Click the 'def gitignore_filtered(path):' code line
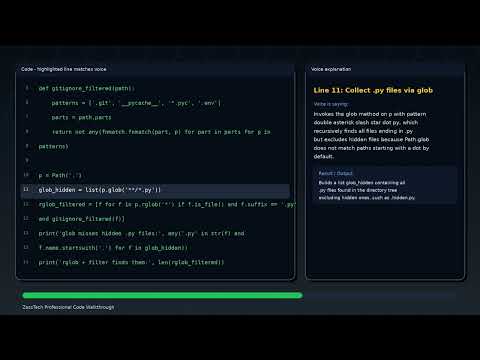This screenshot has height=360, width=480. [87, 89]
